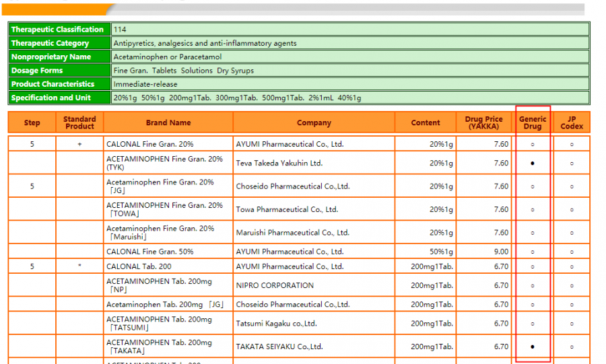This screenshot has height=364, width=606.
Task: Select the Standard Product column header
Action: pos(79,123)
